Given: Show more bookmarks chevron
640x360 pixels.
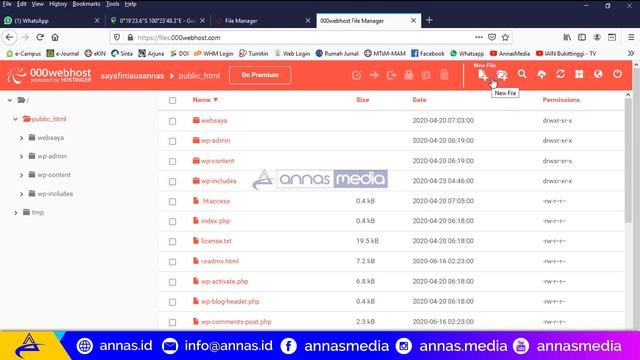Looking at the screenshot, I should tap(631, 53).
